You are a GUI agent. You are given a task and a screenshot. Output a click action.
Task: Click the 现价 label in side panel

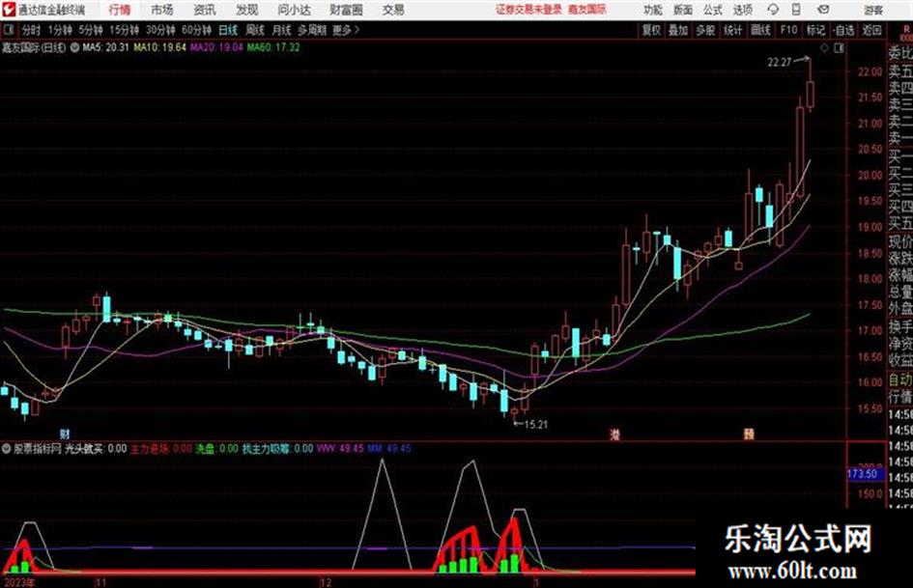[900, 242]
